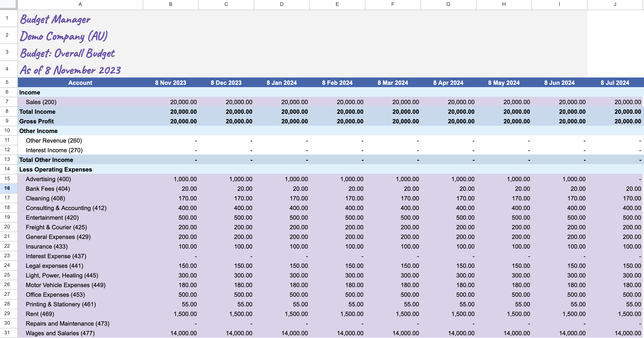Image resolution: width=644 pixels, height=338 pixels.
Task: Click Advertising dash under 8 Jul 2024
Action: [x=615, y=179]
